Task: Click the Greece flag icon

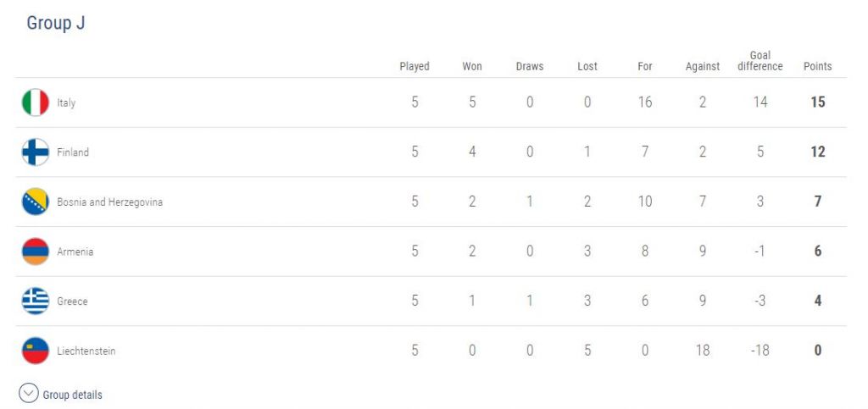Action: (36, 301)
